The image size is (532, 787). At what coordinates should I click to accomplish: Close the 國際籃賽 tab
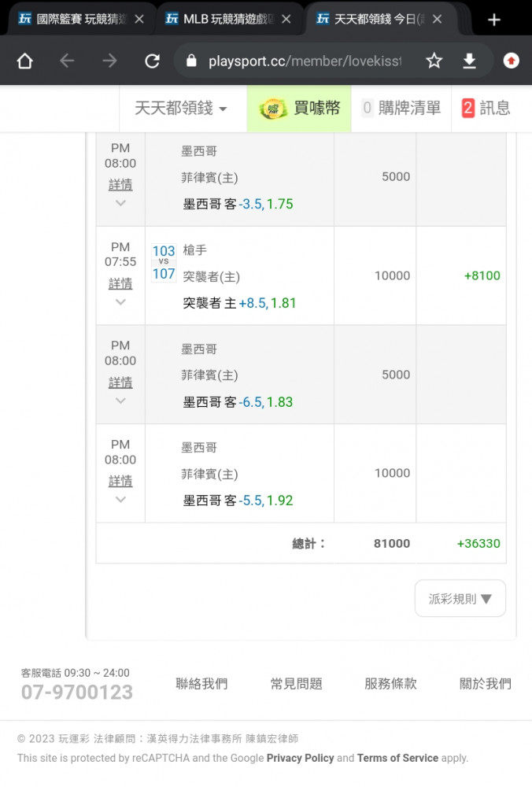click(x=139, y=20)
